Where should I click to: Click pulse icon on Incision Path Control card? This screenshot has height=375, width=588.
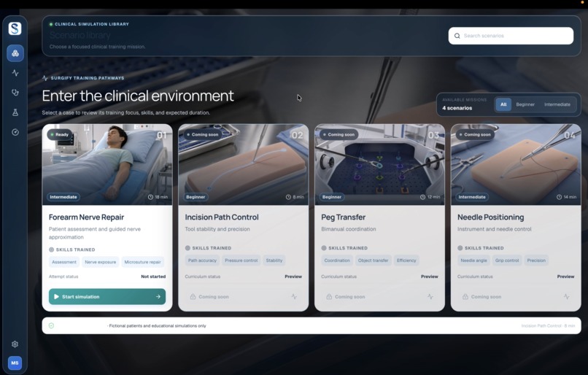(x=294, y=297)
